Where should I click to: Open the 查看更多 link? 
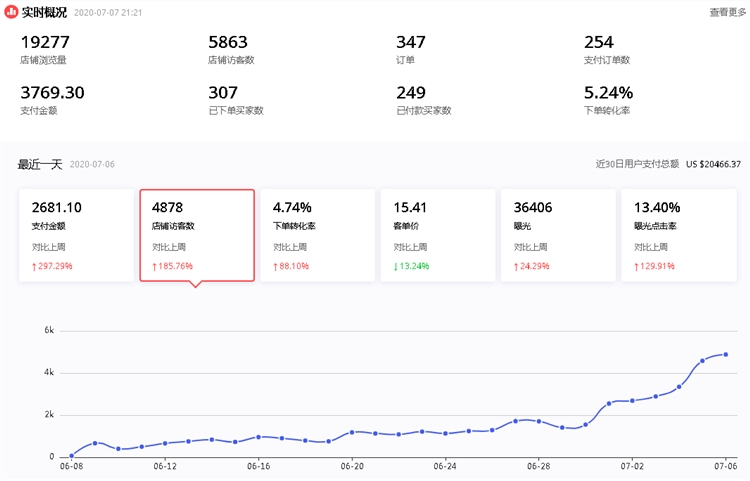tap(727, 12)
